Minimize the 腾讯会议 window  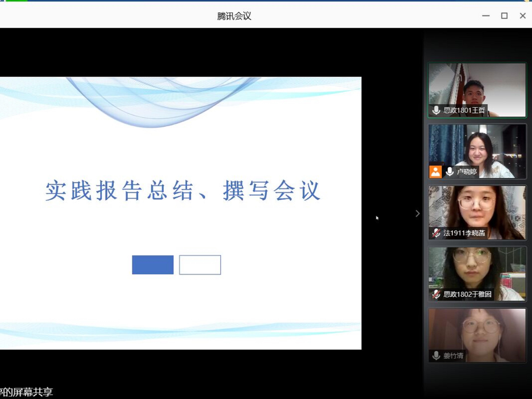486,16
